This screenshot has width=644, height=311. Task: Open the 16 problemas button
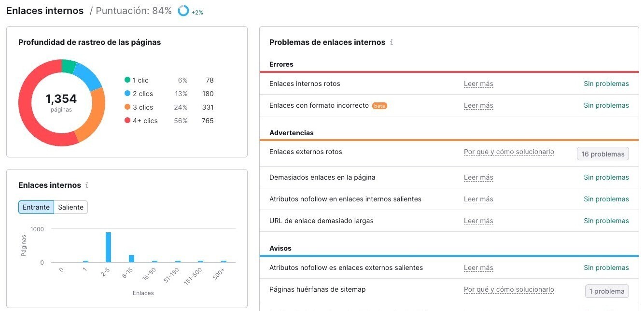tap(602, 154)
